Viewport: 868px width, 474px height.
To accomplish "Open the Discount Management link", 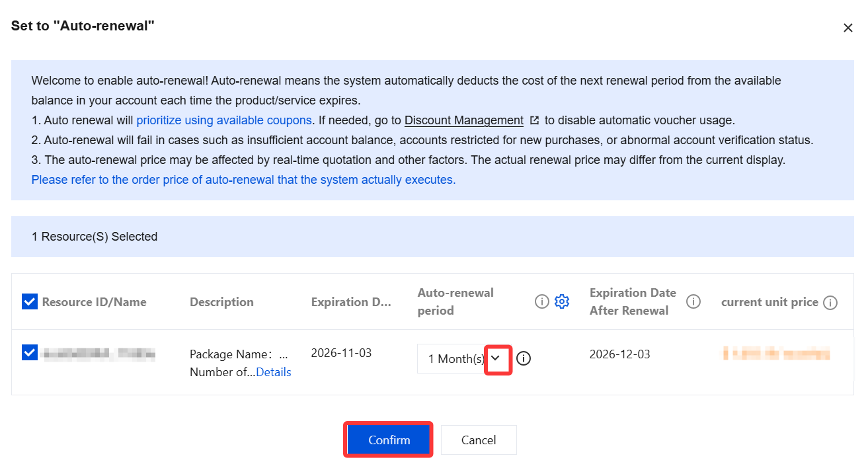I will [x=464, y=120].
